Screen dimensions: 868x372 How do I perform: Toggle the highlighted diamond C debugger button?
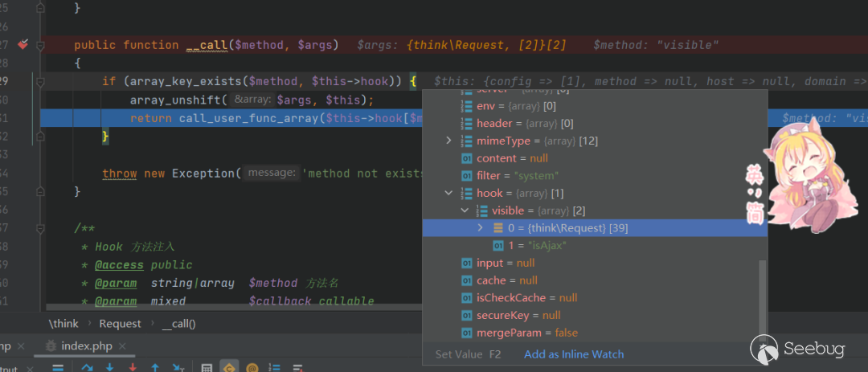coord(229,368)
